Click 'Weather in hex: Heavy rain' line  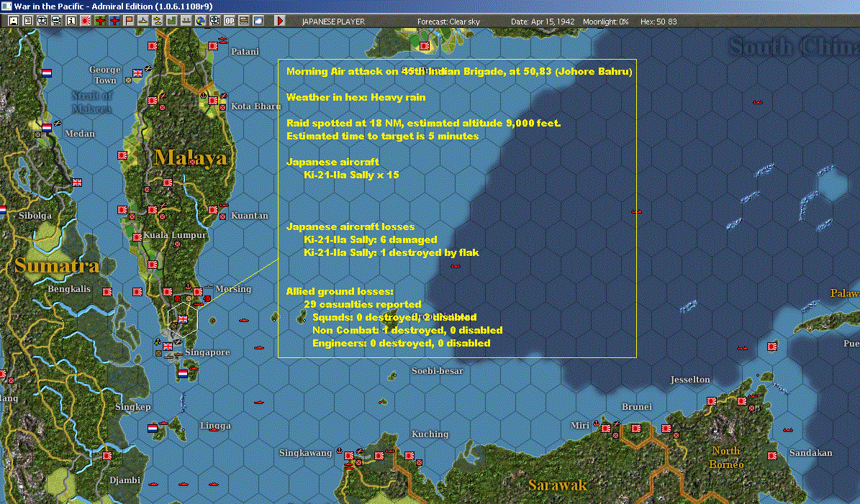tap(356, 97)
